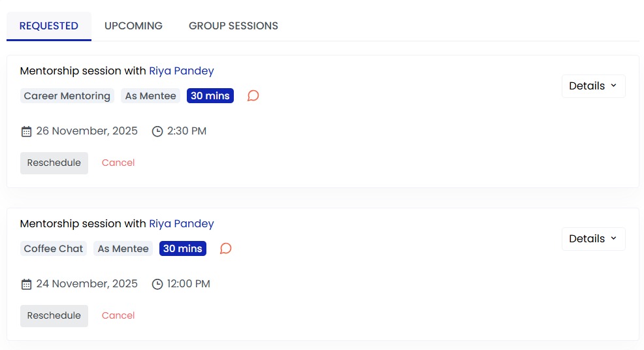Click the Coffee Chat tag
Screen dimensions: 644x350
click(54, 249)
